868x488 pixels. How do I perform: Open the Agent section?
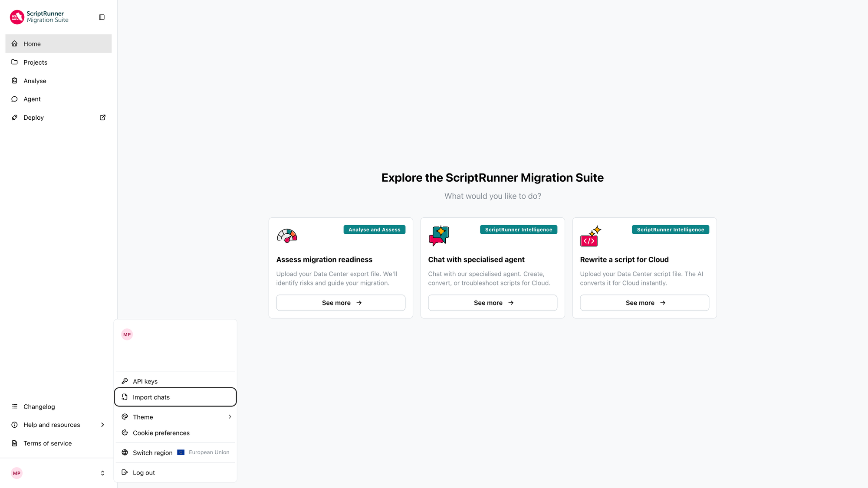[x=59, y=99]
